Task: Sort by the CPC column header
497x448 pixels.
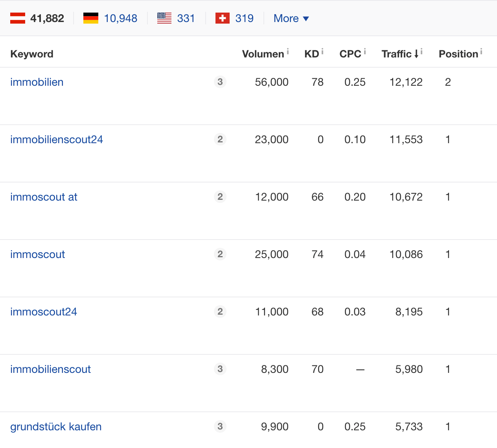Action: click(x=350, y=54)
